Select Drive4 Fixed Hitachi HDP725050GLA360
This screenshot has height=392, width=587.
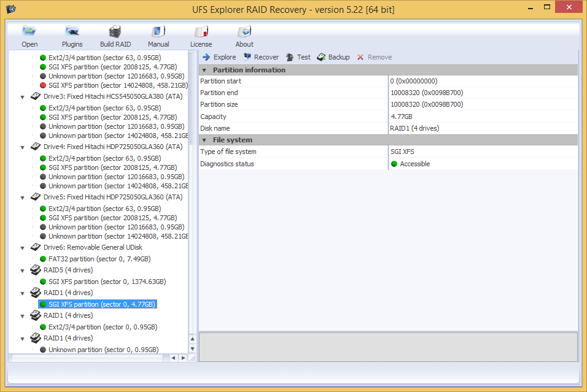click(x=112, y=147)
